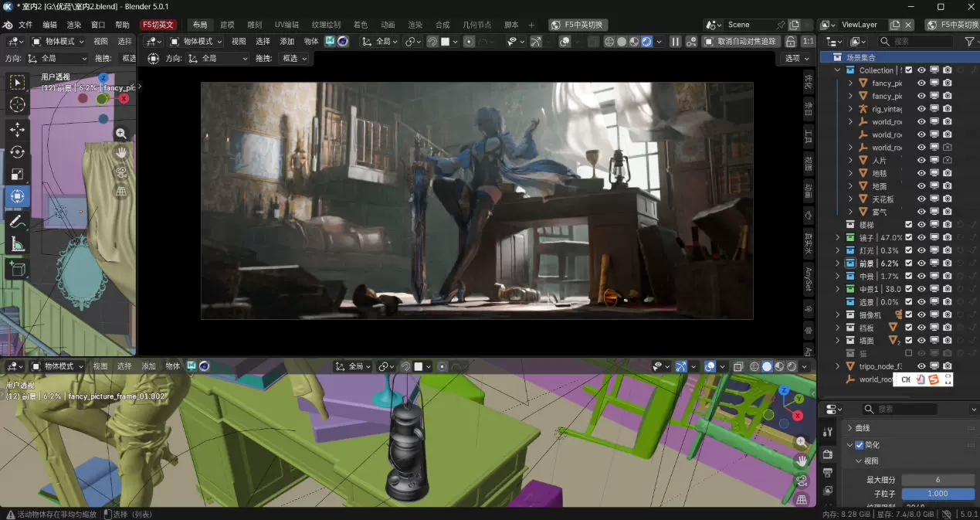
Task: Click zoom magnifier gizmo in left viewport
Action: pyautogui.click(x=121, y=134)
